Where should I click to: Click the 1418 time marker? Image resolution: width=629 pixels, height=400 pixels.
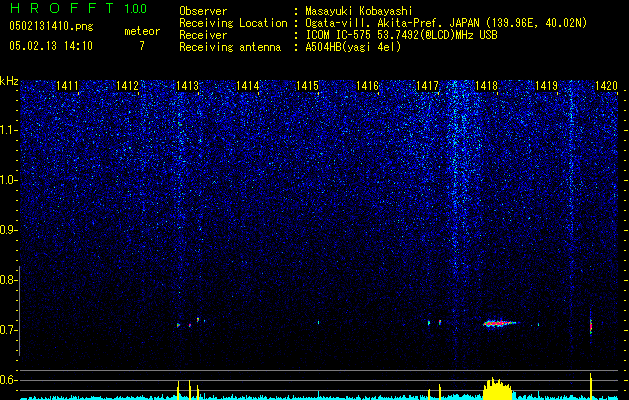click(x=486, y=86)
